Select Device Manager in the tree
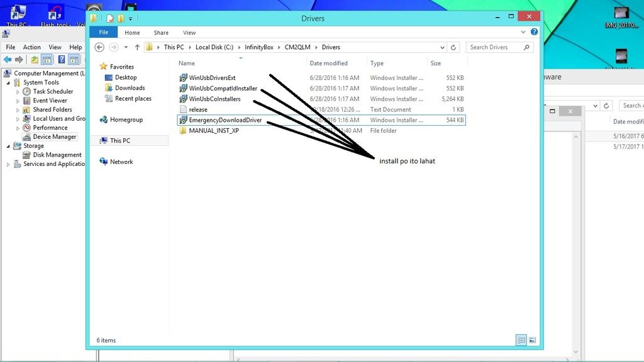The image size is (644, 362). pyautogui.click(x=54, y=136)
